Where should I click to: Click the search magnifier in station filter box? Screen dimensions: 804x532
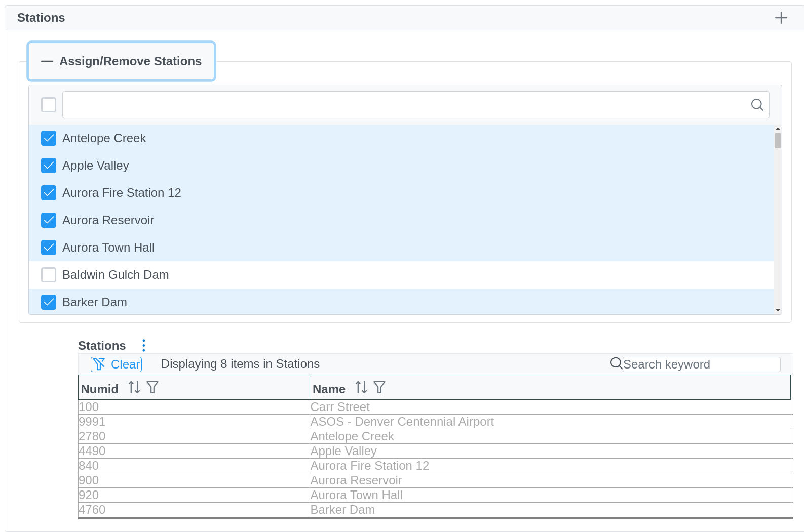[x=757, y=105]
